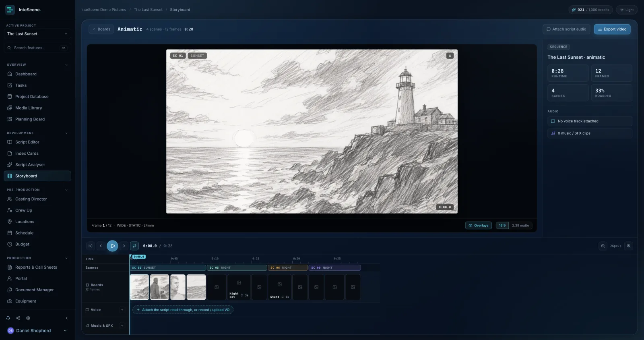Open the active project dropdown

tap(37, 34)
